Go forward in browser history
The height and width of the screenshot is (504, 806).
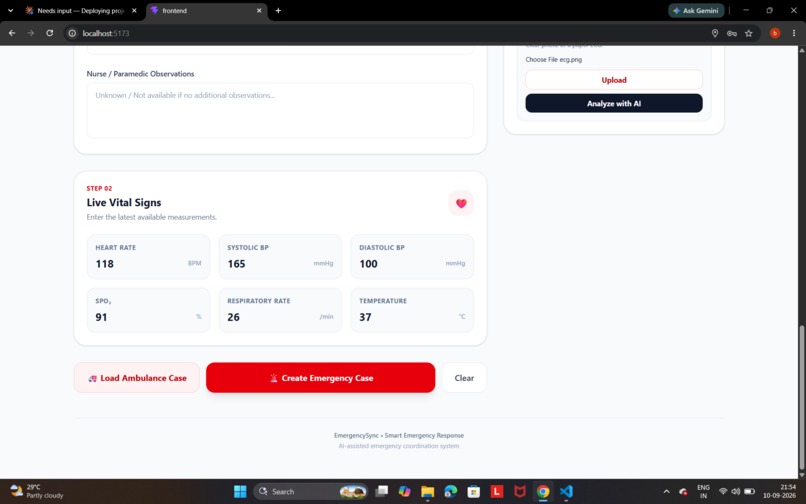click(x=31, y=33)
